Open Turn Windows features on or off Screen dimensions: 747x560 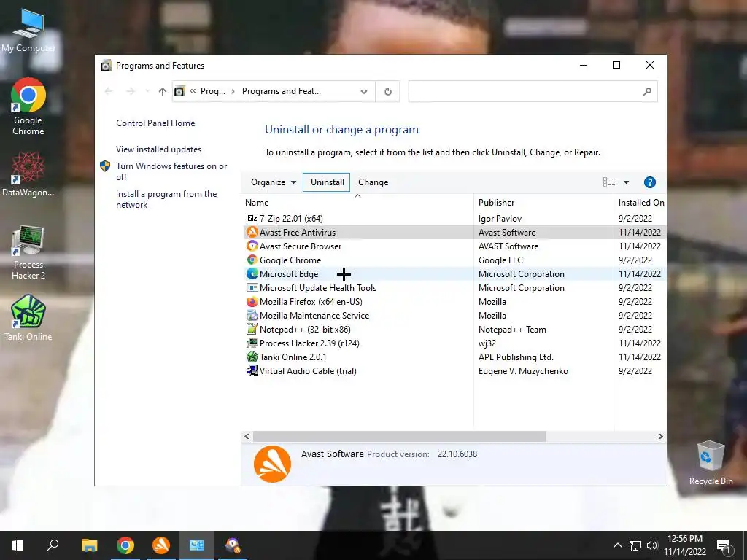(171, 171)
